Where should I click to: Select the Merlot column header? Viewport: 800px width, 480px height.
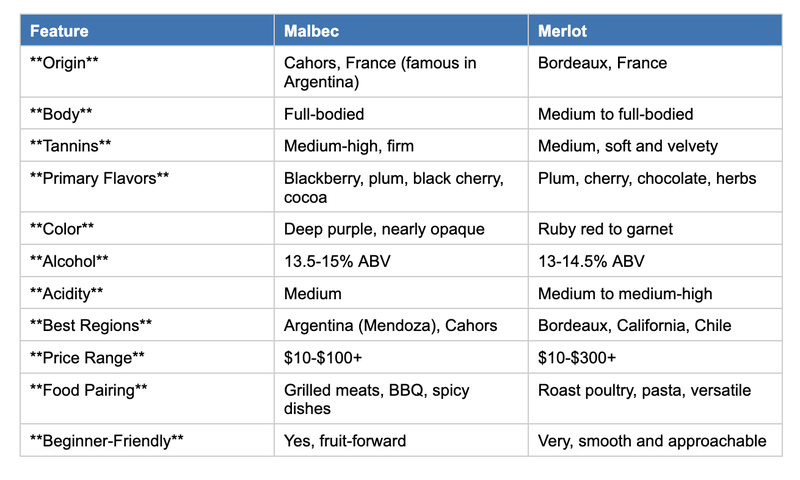click(654, 31)
